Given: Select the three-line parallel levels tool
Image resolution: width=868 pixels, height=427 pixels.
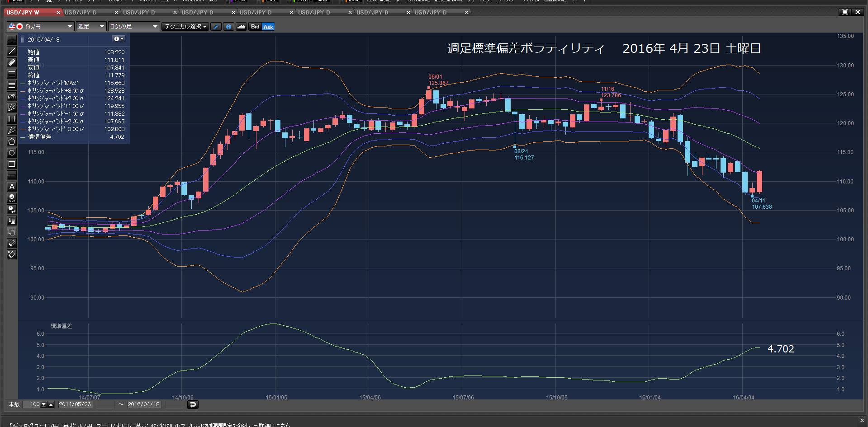Looking at the screenshot, I should click(12, 74).
